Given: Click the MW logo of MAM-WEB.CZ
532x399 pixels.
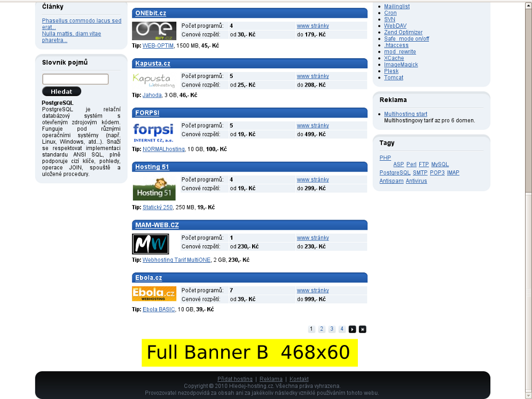Looking at the screenshot, I should click(x=150, y=244).
